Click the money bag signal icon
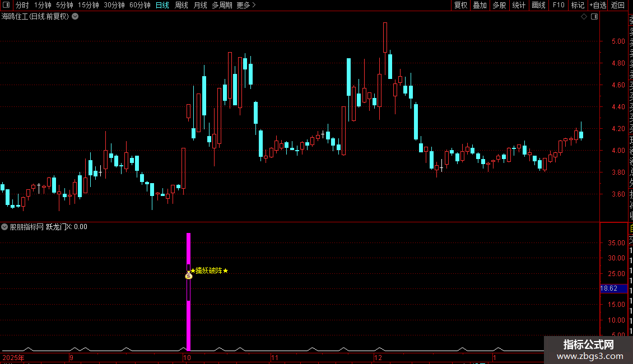 189,276
